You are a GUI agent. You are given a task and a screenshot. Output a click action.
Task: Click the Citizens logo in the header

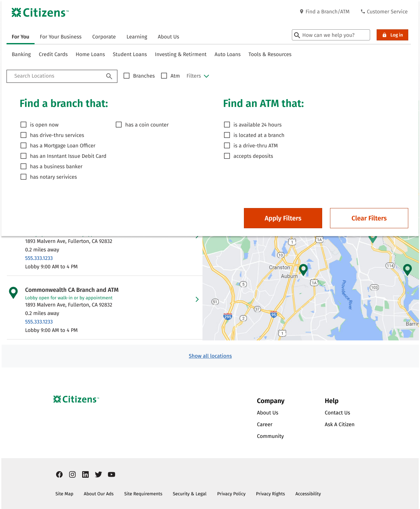click(40, 12)
